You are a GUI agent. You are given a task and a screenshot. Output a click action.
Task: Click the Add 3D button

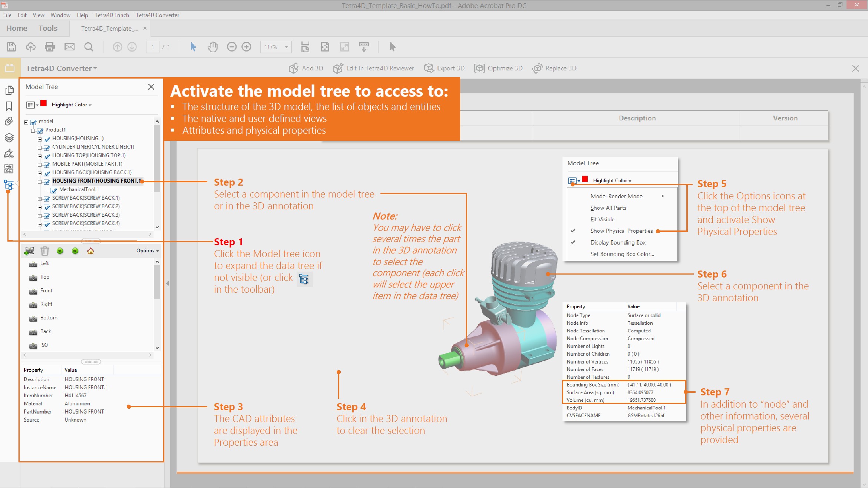click(x=306, y=68)
